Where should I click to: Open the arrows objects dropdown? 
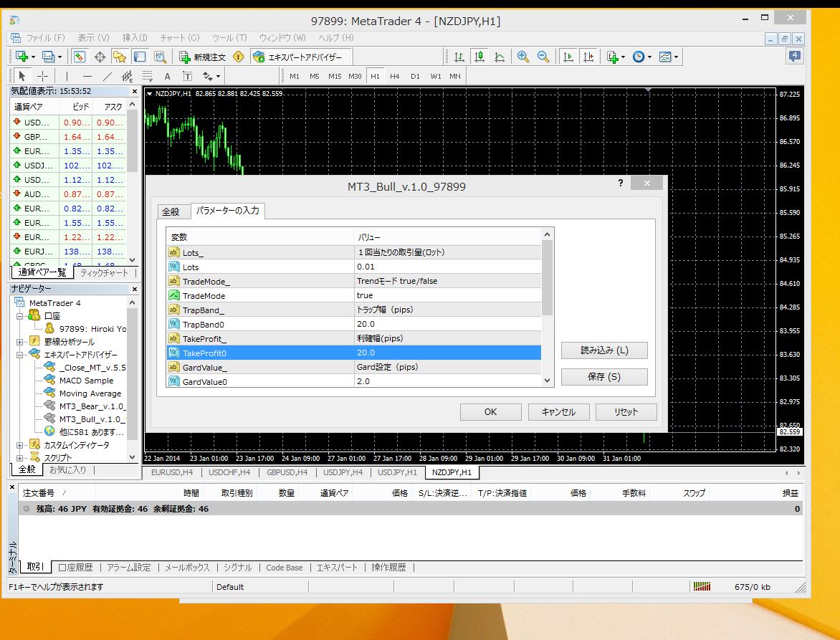click(211, 76)
